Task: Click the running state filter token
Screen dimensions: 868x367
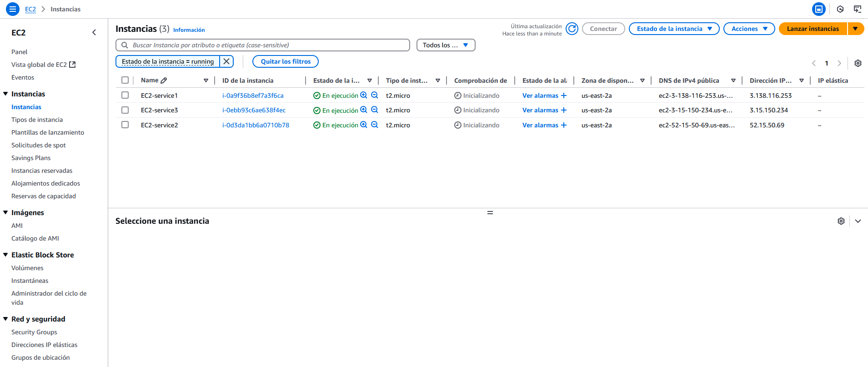Action: tap(168, 61)
